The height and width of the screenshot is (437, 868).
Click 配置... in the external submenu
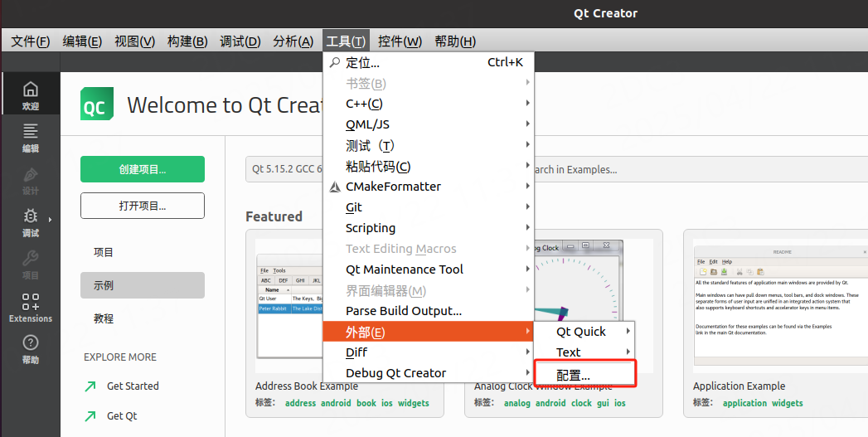584,375
